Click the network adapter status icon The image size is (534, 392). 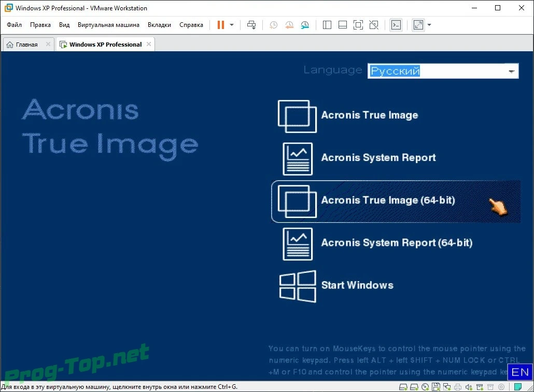click(447, 387)
